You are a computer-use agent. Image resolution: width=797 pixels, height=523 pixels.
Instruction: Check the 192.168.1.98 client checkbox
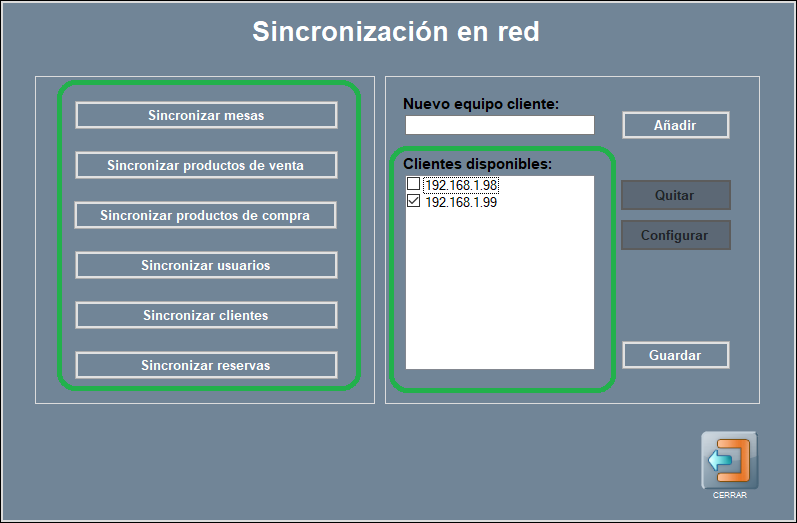413,185
